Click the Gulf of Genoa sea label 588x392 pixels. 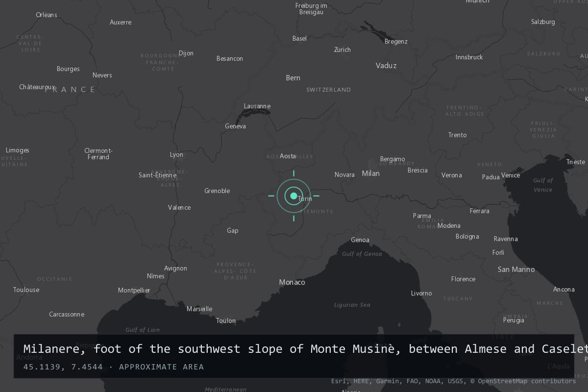[x=363, y=254]
